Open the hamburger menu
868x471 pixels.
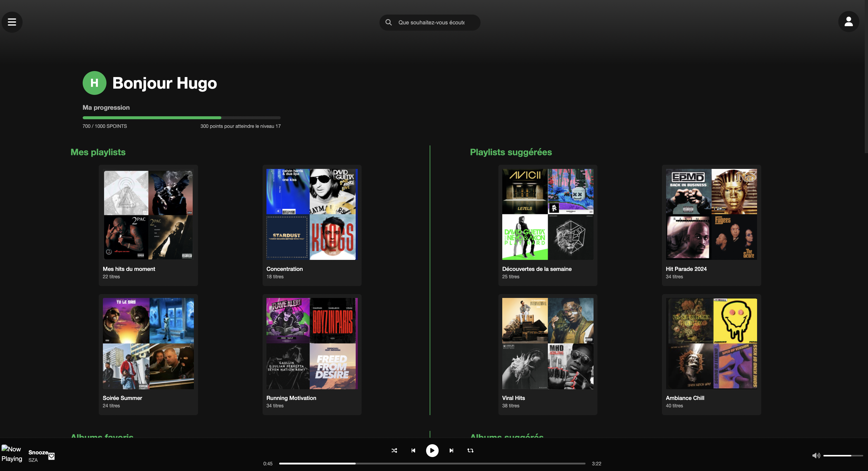(x=12, y=22)
